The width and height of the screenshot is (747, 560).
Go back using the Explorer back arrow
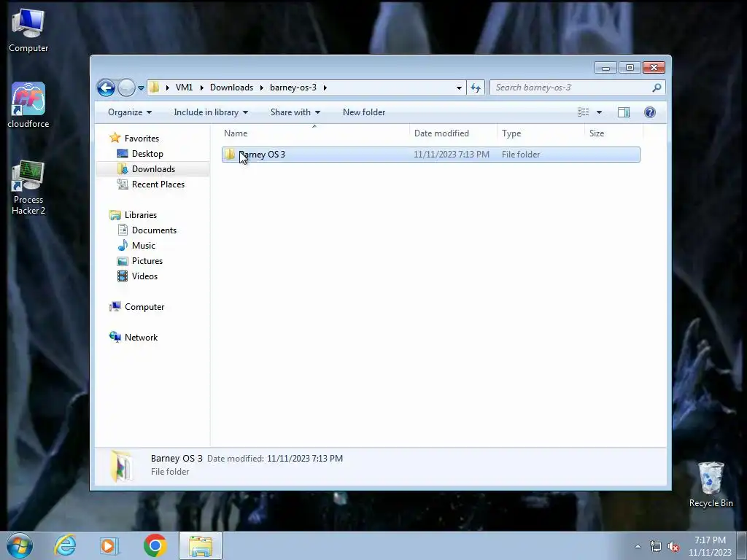[106, 87]
